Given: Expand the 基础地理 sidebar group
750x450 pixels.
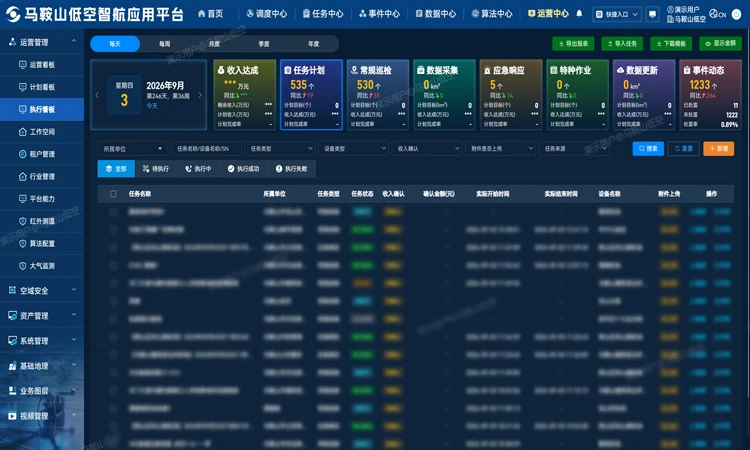Looking at the screenshot, I should point(42,366).
